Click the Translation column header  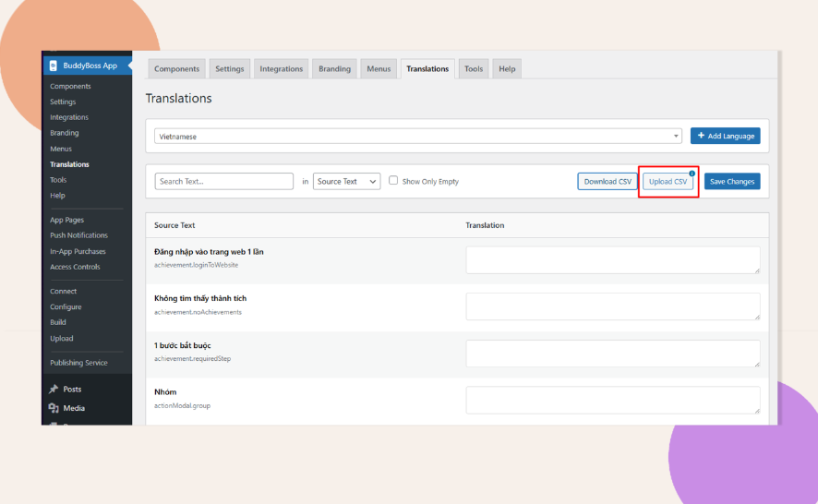485,225
